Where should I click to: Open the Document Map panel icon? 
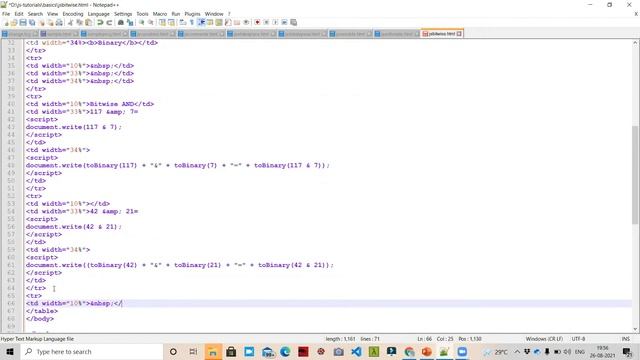219,22
